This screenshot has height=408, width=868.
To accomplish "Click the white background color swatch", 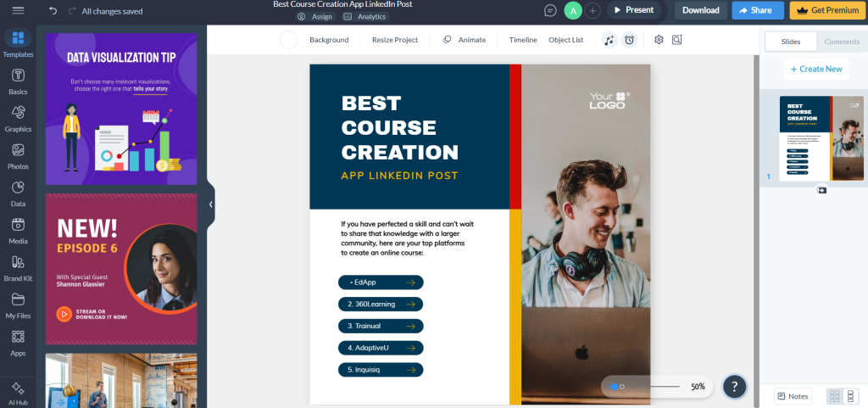I will (288, 40).
